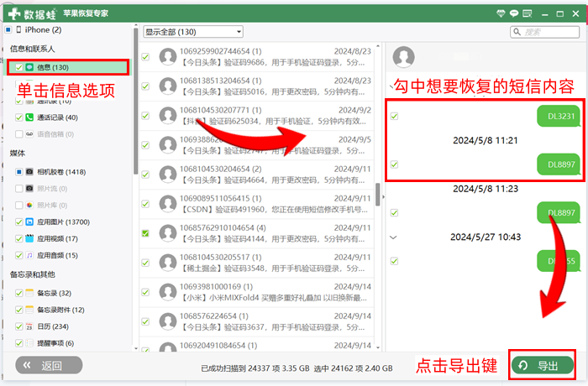Collapse the chevron beside 2024/5/27 10:43
This screenshot has width=588, height=386.
click(x=393, y=237)
